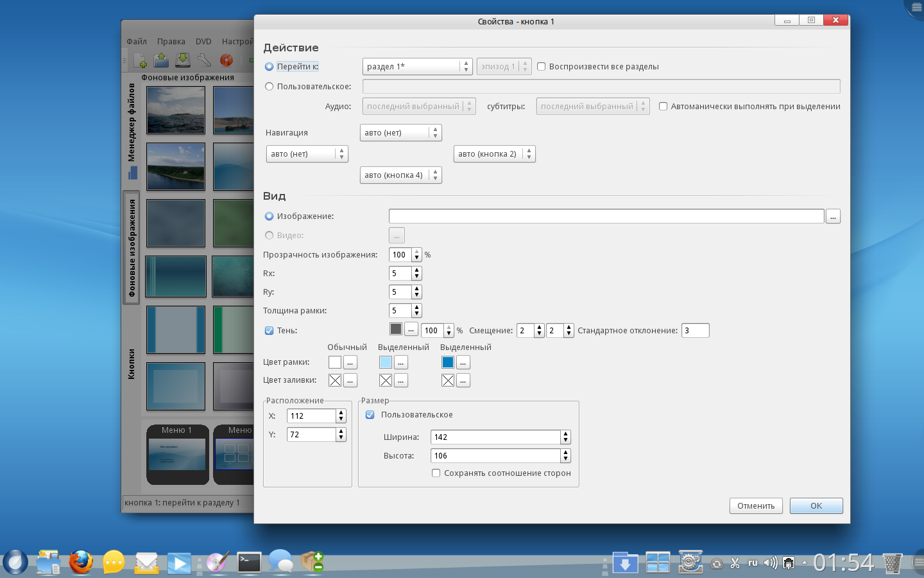
Task: Toggle the 'Тень' shadow checkbox
Action: tap(269, 331)
